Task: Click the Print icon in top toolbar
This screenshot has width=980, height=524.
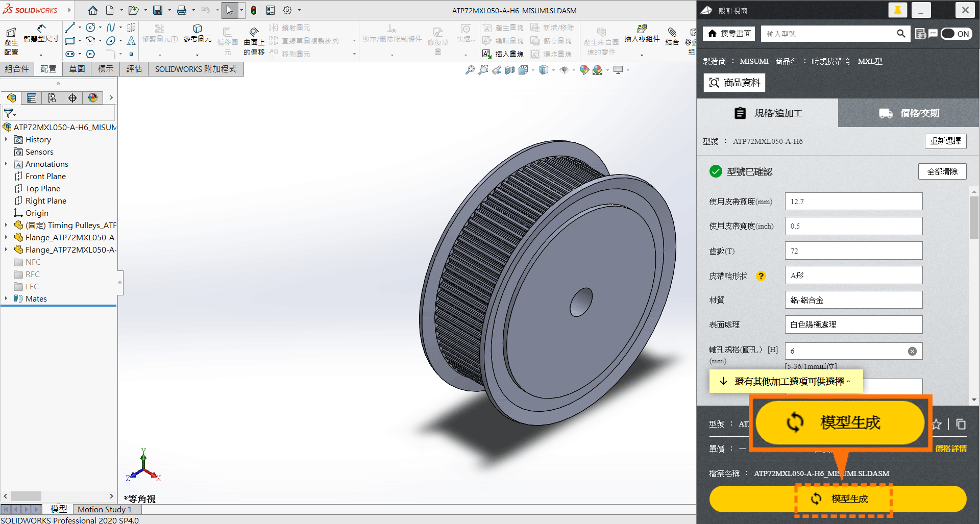Action: [181, 10]
